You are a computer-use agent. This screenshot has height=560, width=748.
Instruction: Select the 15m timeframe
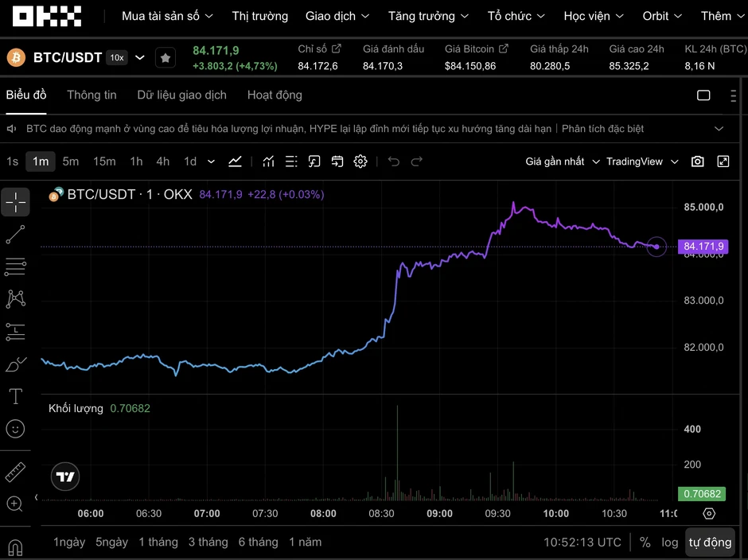tap(104, 161)
